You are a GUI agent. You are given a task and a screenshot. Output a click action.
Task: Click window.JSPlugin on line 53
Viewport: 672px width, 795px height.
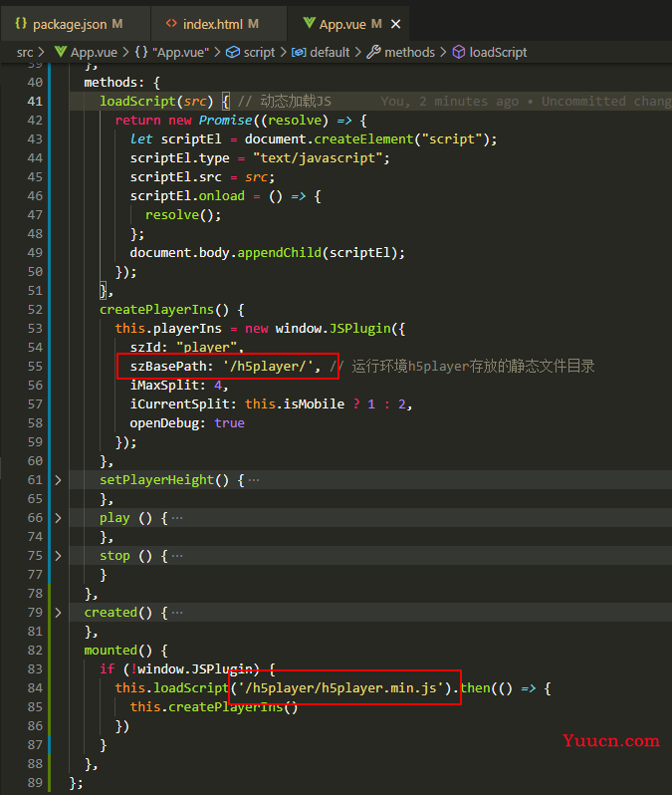click(x=334, y=328)
